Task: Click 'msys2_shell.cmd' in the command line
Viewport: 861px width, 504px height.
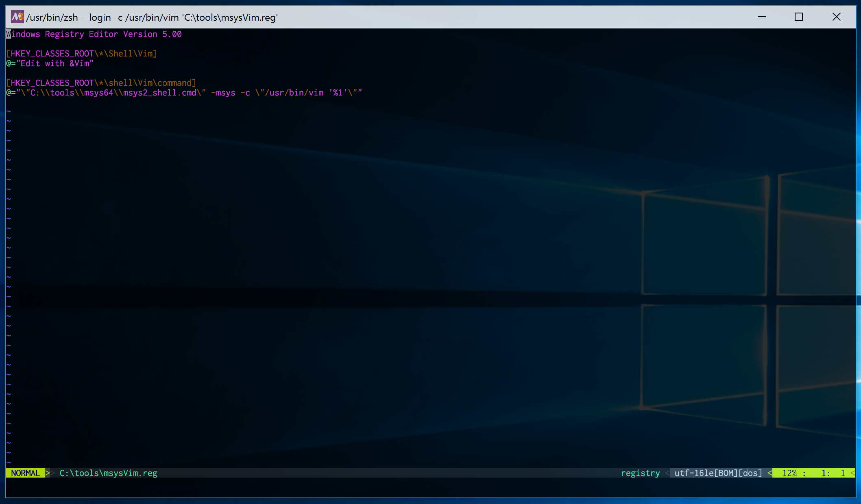Action: pyautogui.click(x=160, y=93)
